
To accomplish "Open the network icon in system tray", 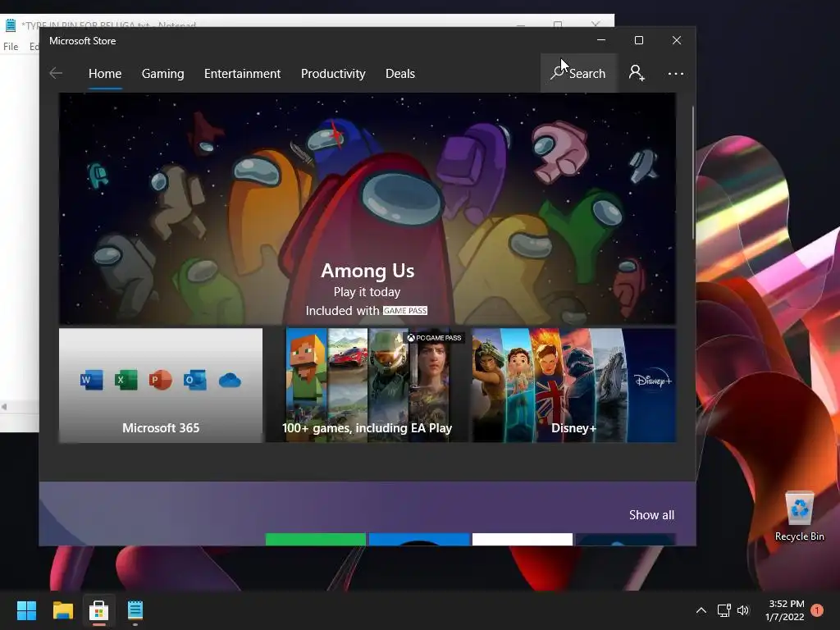I will (x=724, y=610).
